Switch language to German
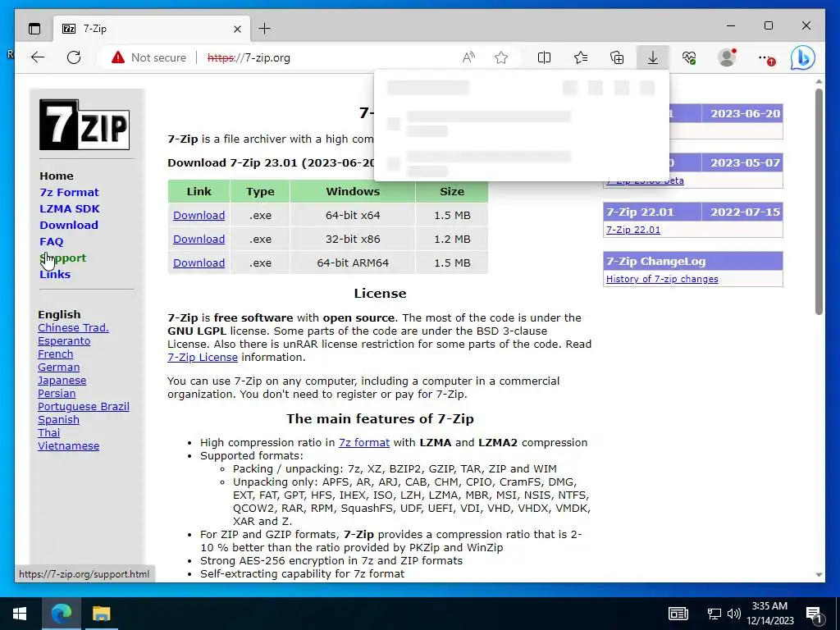Viewport: 840px width, 630px height. (58, 367)
